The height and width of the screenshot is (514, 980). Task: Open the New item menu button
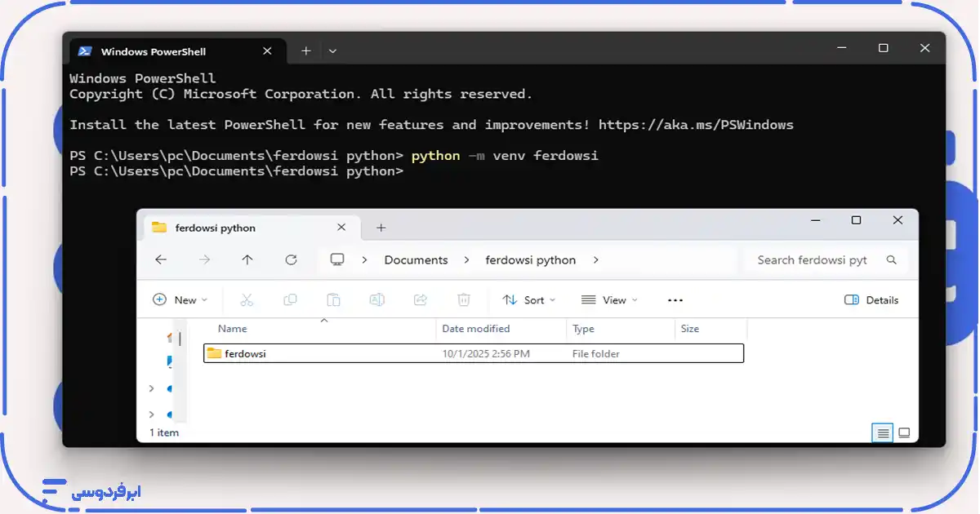(180, 300)
